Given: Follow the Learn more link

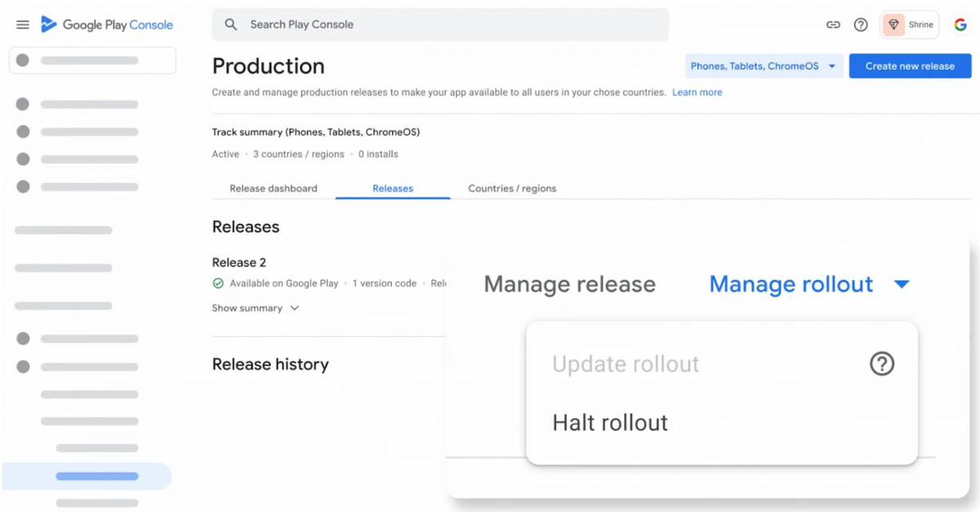Looking at the screenshot, I should point(697,92).
